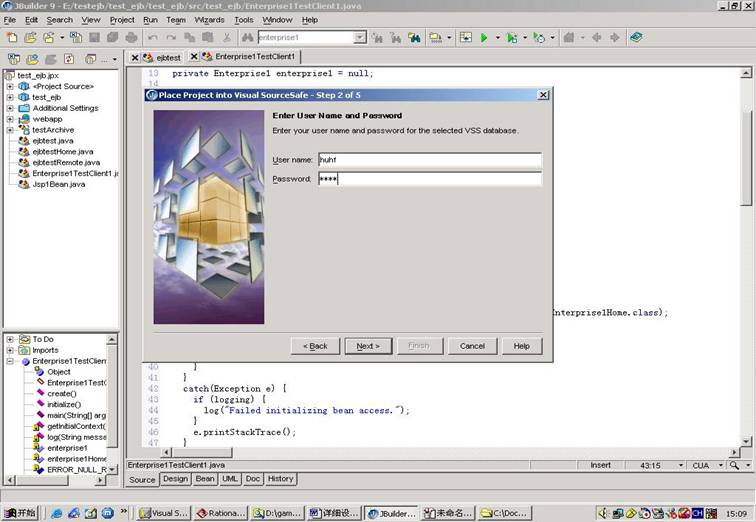
Task: Click the Replace in Path icon
Action: coord(414,38)
